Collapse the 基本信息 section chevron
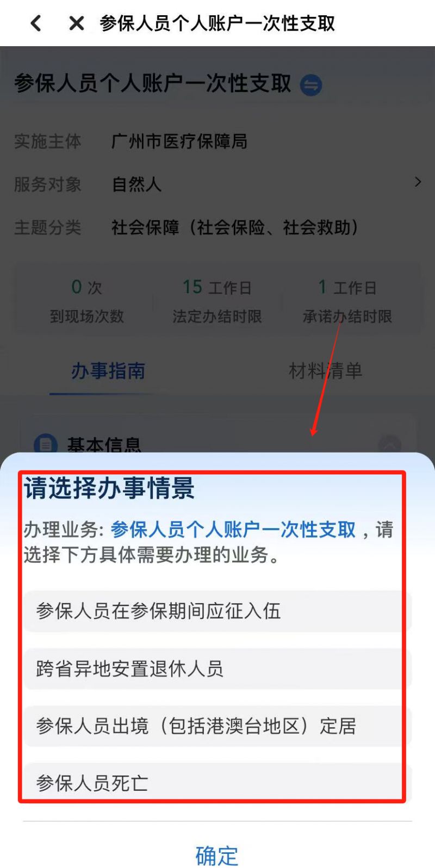The width and height of the screenshot is (435, 868). point(389,444)
